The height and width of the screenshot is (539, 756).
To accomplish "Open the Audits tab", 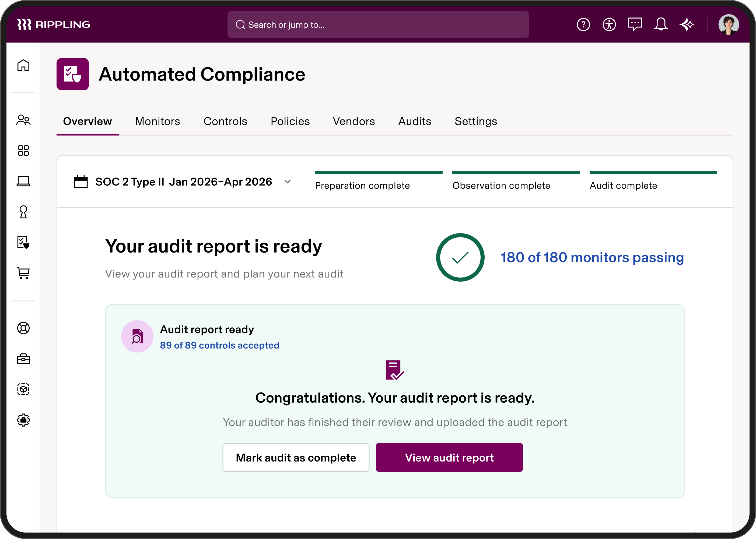I will 414,122.
